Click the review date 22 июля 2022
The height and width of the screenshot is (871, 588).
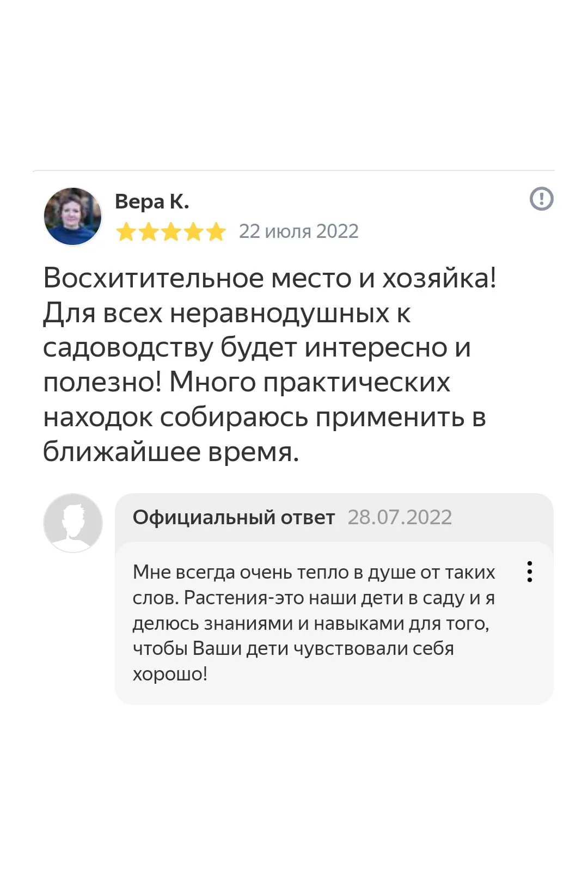pos(298,231)
